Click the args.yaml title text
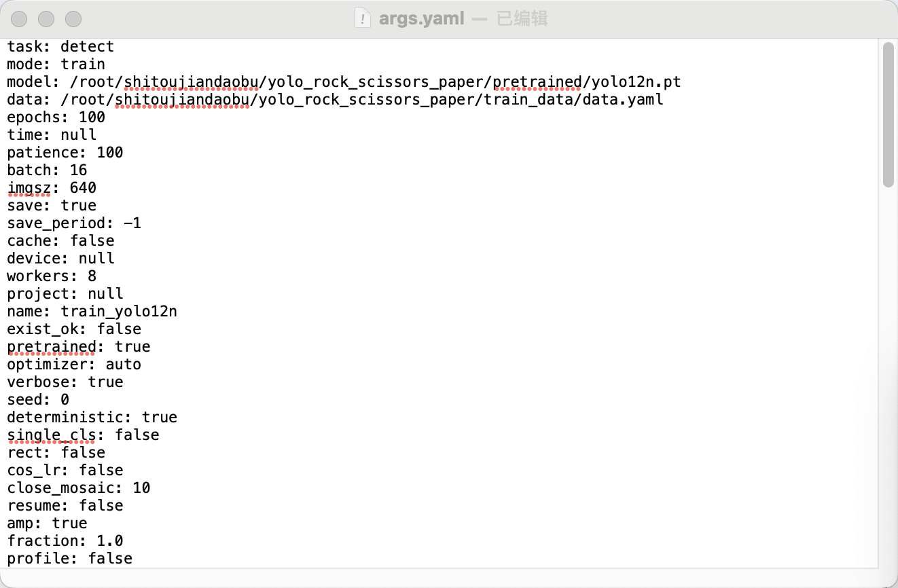The image size is (898, 588). tap(421, 18)
